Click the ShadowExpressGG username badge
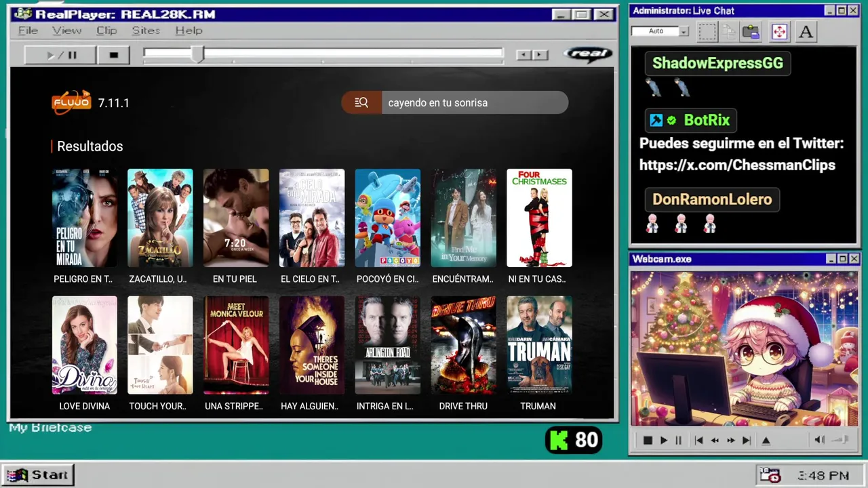 pos(717,63)
